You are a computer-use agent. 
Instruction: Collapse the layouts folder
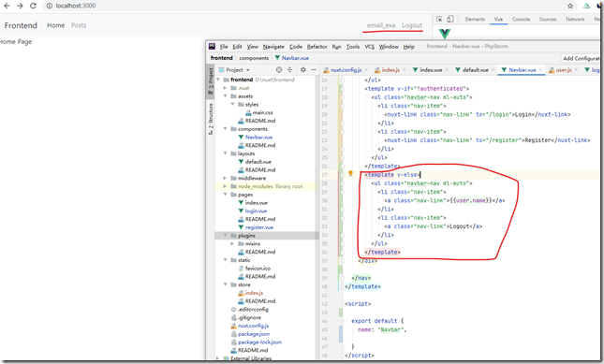tap(225, 153)
